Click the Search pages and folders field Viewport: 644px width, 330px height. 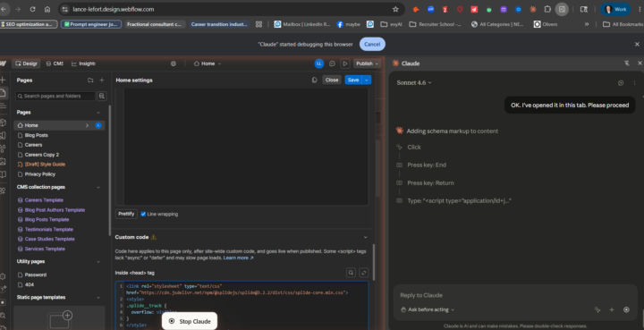(55, 96)
